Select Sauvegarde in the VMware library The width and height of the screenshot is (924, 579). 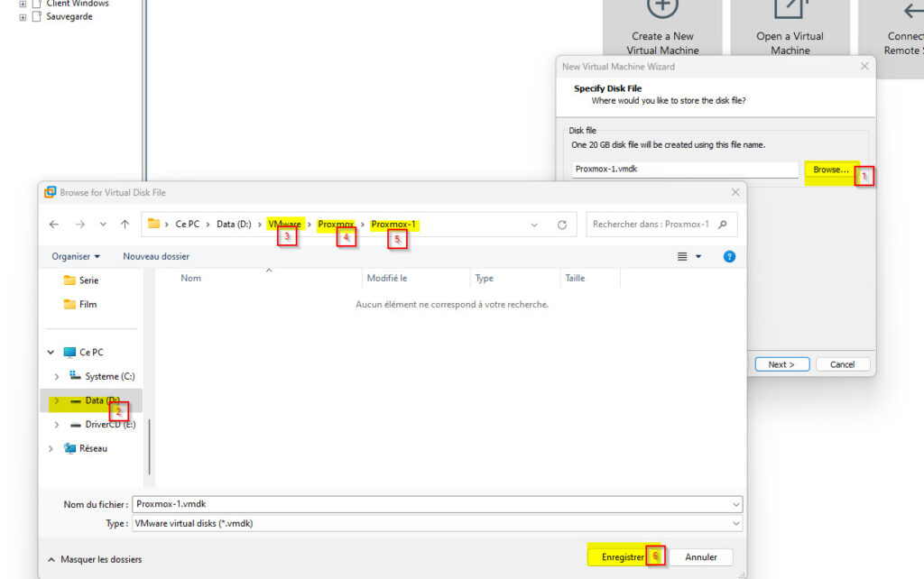coord(69,16)
